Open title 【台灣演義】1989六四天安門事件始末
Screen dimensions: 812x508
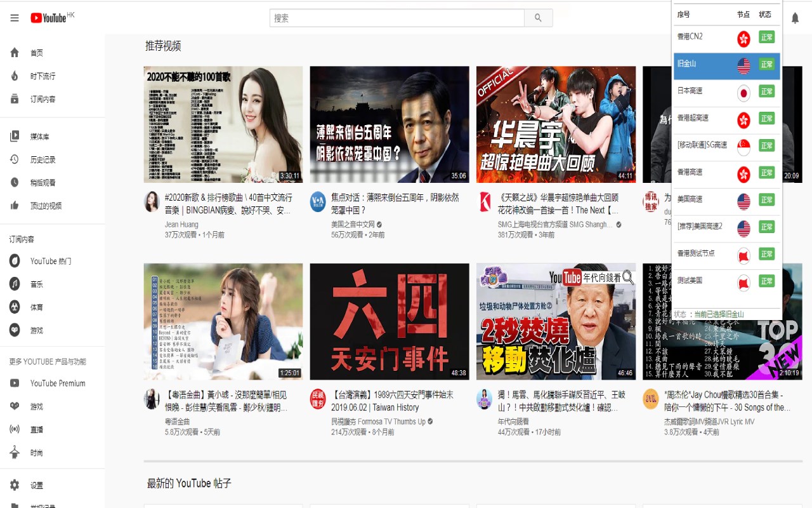[x=392, y=401]
